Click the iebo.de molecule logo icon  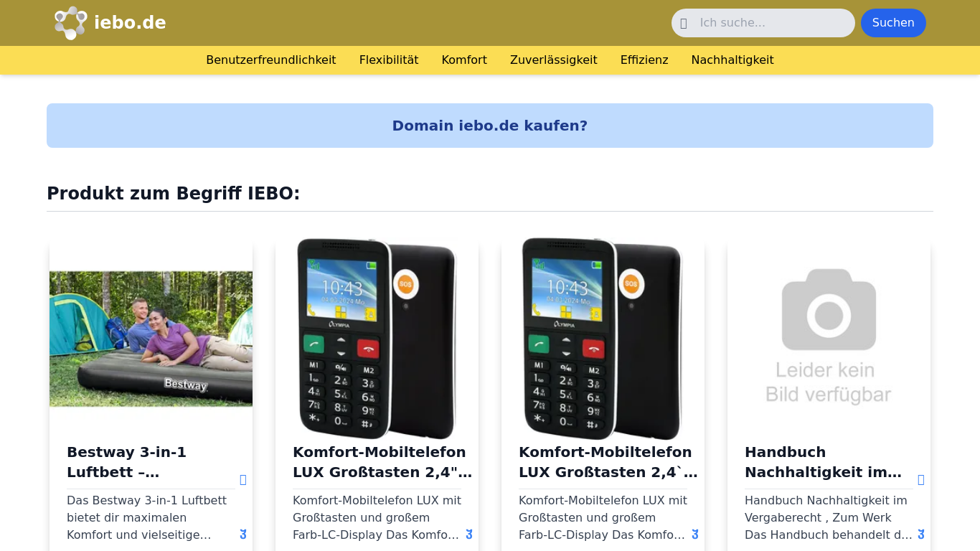click(71, 23)
